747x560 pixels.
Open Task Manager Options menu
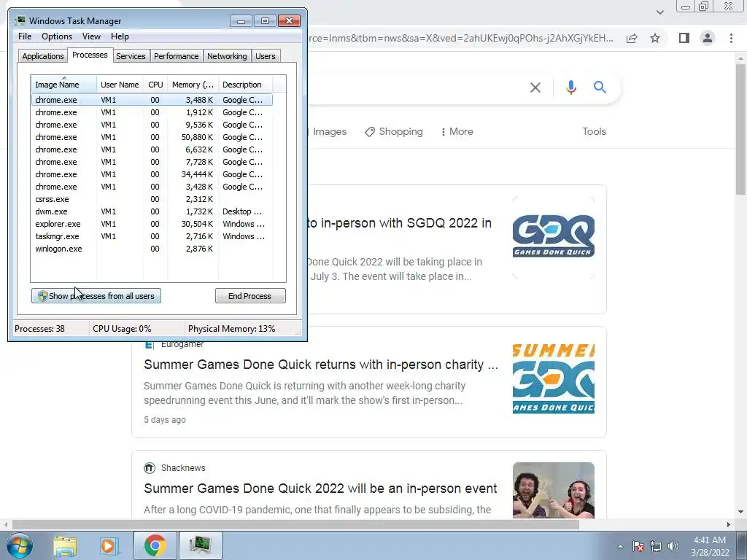57,36
